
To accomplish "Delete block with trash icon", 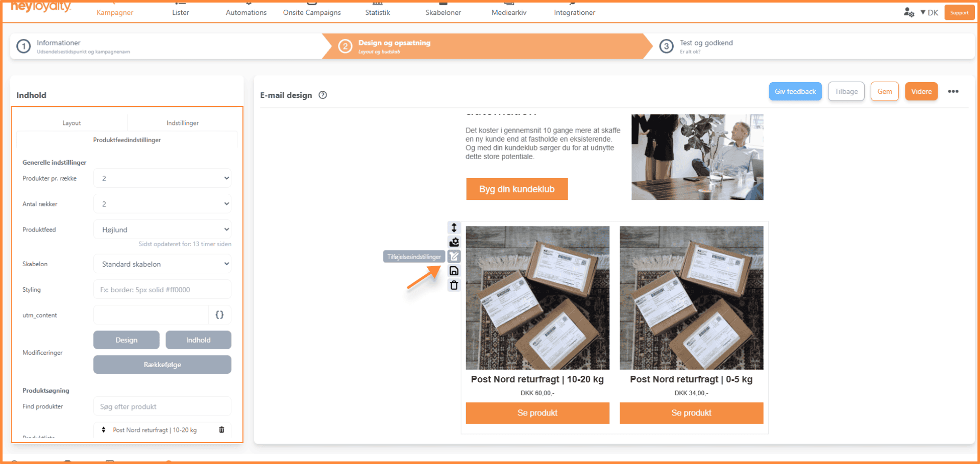I will click(x=454, y=285).
